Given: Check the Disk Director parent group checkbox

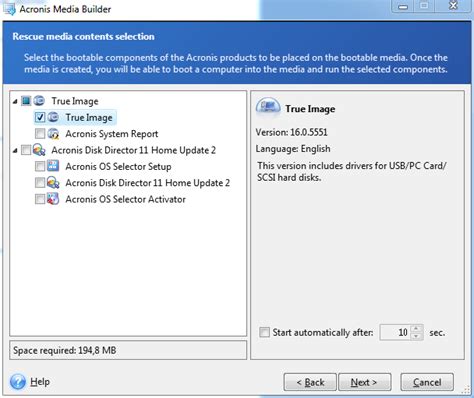Looking at the screenshot, I should pos(26,150).
